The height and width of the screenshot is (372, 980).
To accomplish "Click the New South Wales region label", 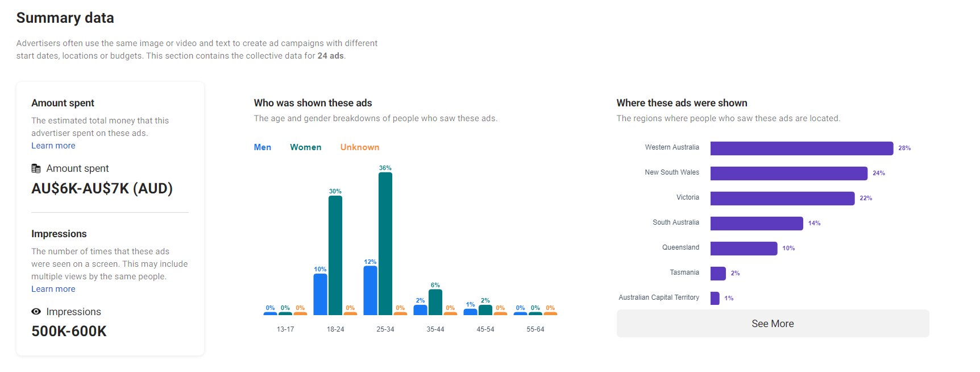I will [x=672, y=172].
